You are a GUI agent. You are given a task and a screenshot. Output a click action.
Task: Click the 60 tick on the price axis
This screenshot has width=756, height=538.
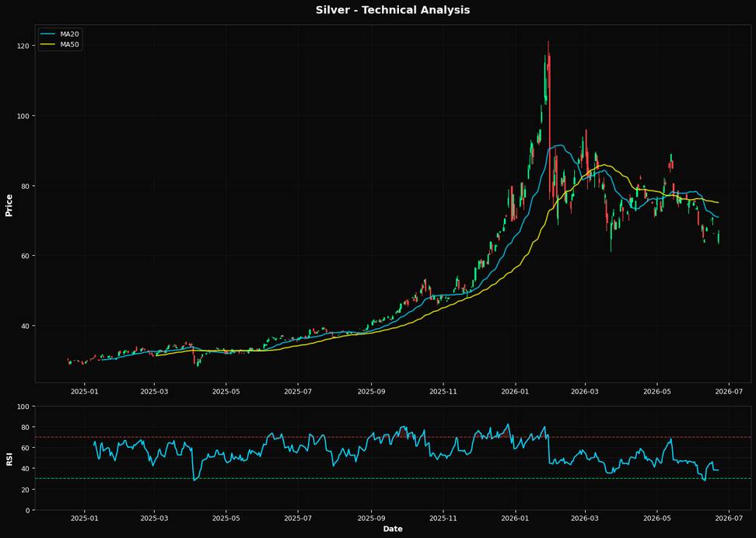(26, 256)
